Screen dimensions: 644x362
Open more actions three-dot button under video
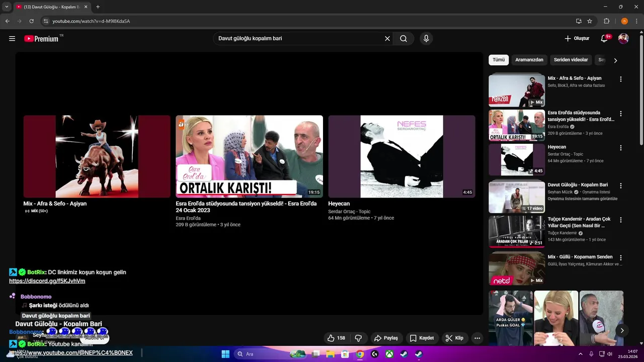click(x=477, y=338)
